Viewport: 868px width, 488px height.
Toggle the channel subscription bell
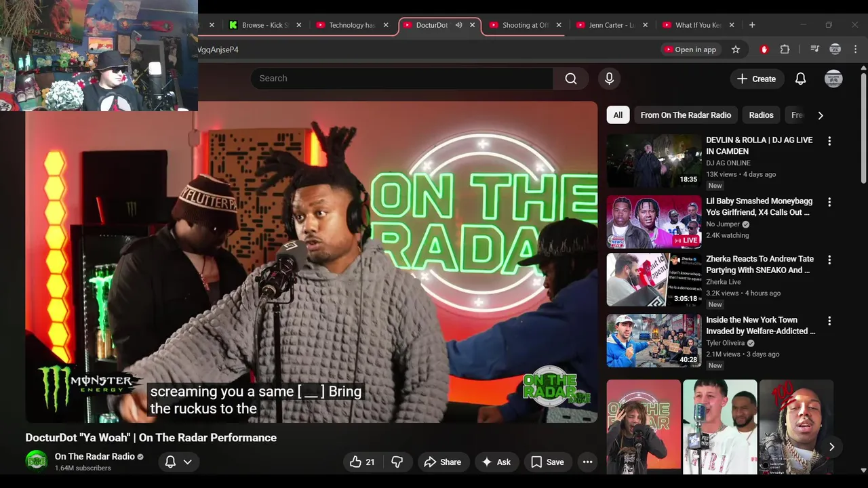(x=170, y=462)
